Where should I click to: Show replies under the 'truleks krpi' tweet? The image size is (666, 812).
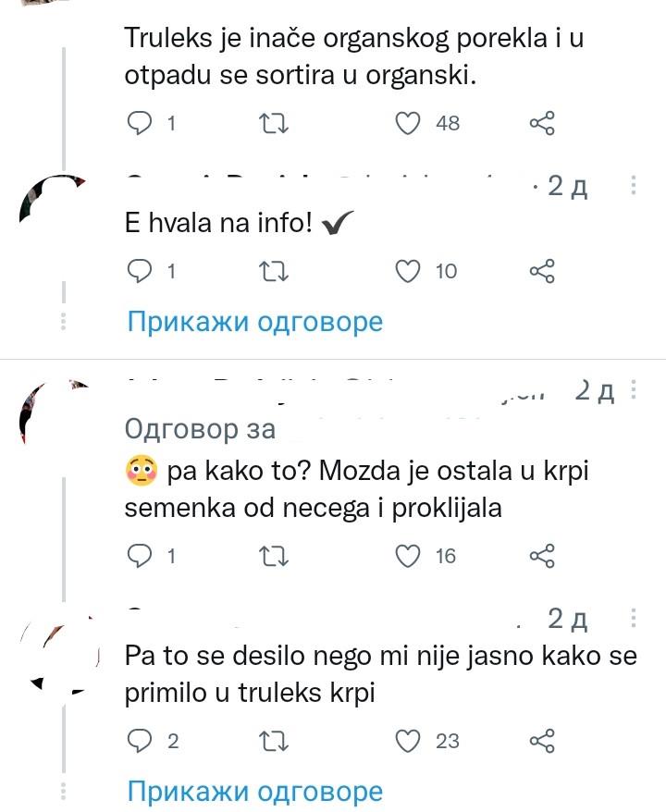[x=254, y=792]
